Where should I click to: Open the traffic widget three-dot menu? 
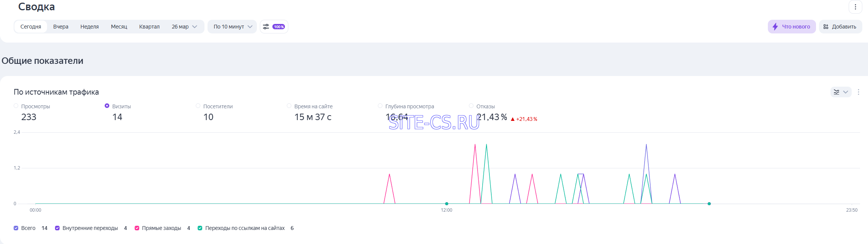tap(858, 92)
